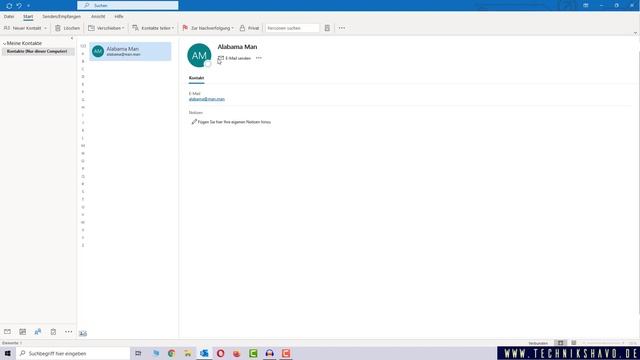
Task: Open more navigation options ellipsis
Action: (69, 332)
